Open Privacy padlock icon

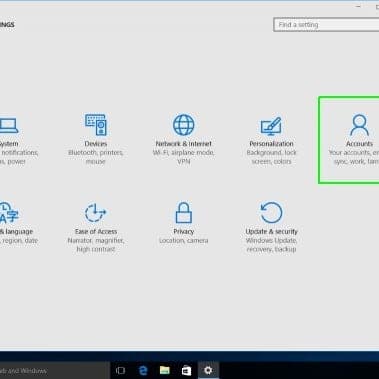click(x=184, y=212)
